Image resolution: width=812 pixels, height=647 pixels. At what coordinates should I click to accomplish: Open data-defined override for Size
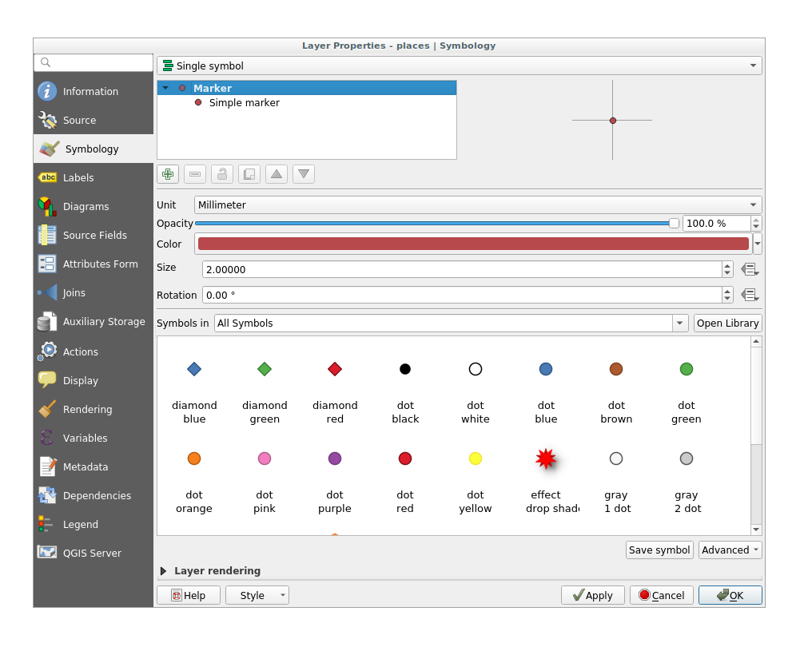pyautogui.click(x=749, y=269)
